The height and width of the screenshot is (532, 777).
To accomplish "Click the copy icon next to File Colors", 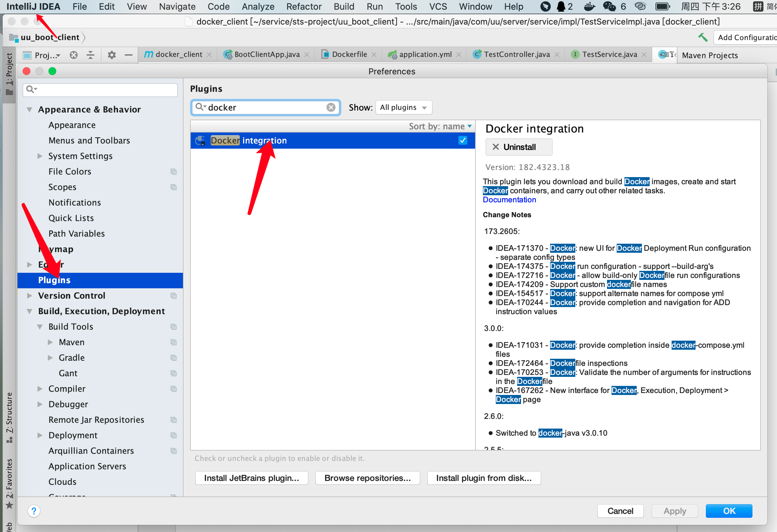I will point(174,172).
